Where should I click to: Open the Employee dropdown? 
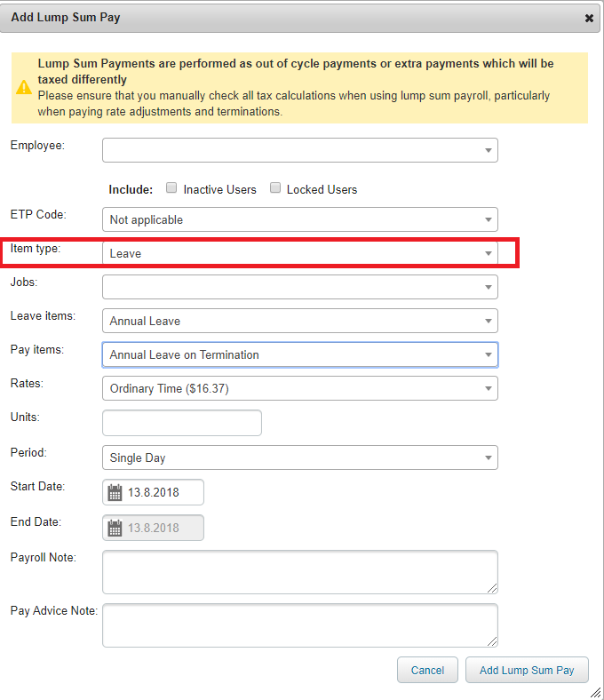click(299, 150)
